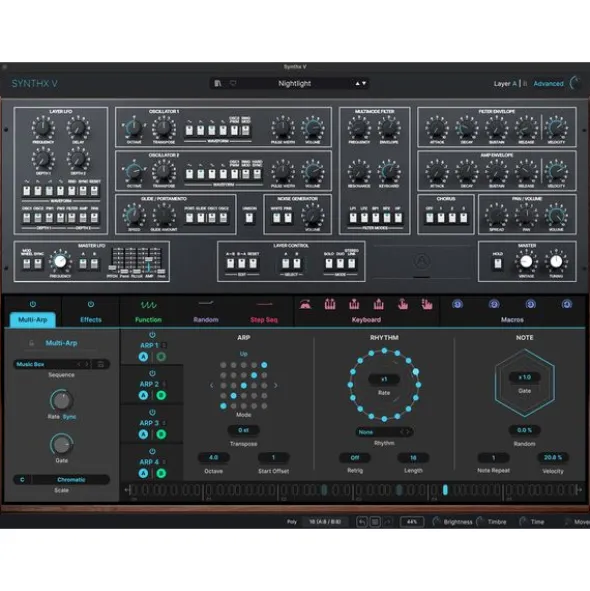Click the ARP 3 blue A button
The image size is (590, 591).
pyautogui.click(x=143, y=434)
